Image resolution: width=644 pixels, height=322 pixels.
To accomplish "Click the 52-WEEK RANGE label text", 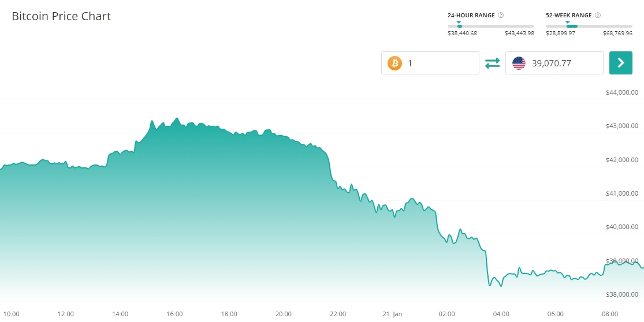I will click(568, 15).
